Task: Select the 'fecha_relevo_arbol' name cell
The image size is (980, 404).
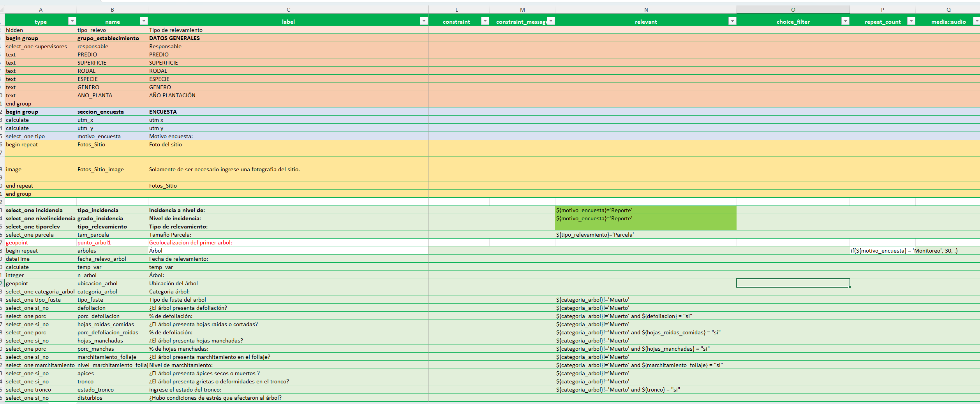Action: pos(112,259)
